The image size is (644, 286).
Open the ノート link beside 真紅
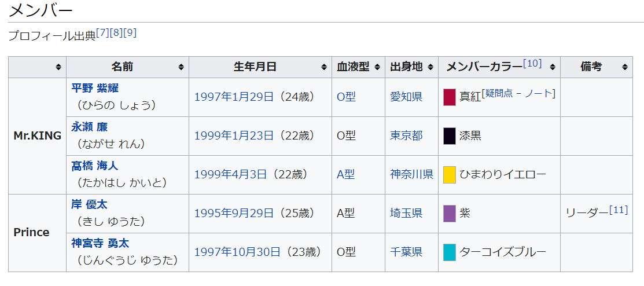[539, 94]
